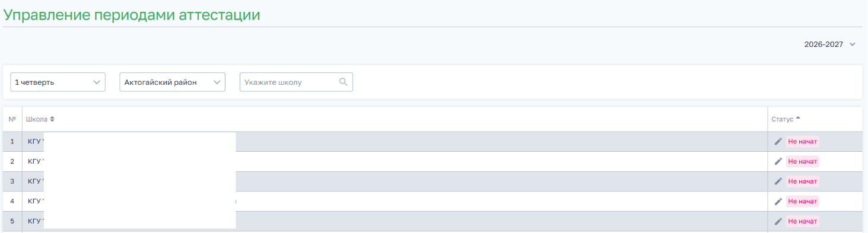Click the Школа column header
Viewport: 868px width, 233px height.
37,119
